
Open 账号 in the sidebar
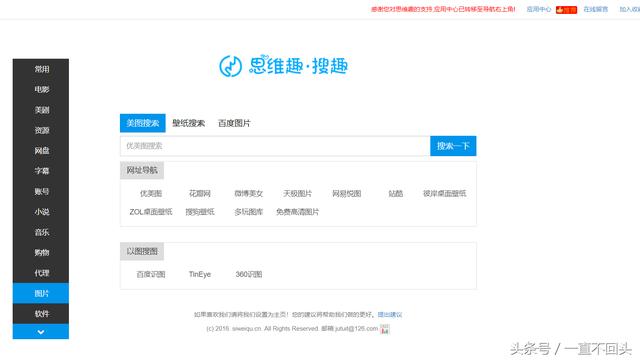click(x=41, y=191)
